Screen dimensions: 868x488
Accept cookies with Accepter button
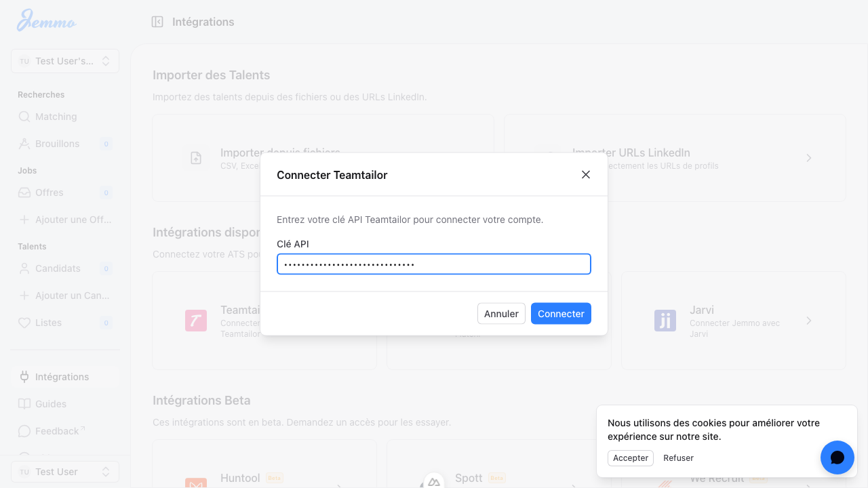tap(631, 458)
